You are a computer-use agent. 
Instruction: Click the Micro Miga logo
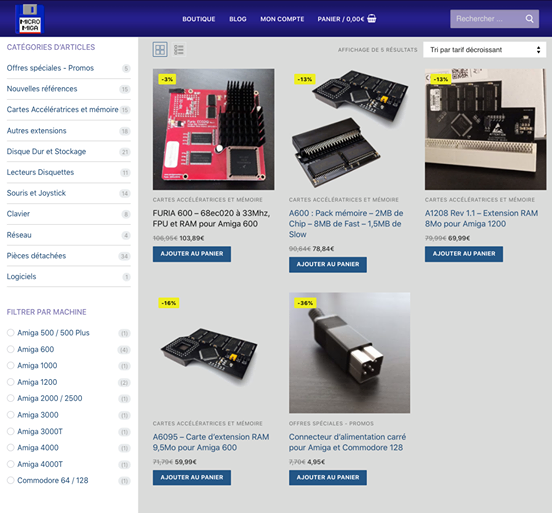click(30, 19)
